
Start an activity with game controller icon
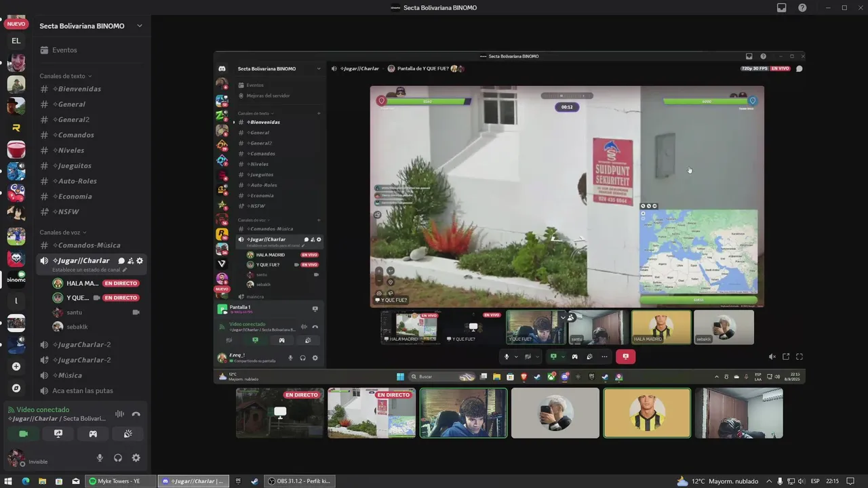pyautogui.click(x=93, y=434)
